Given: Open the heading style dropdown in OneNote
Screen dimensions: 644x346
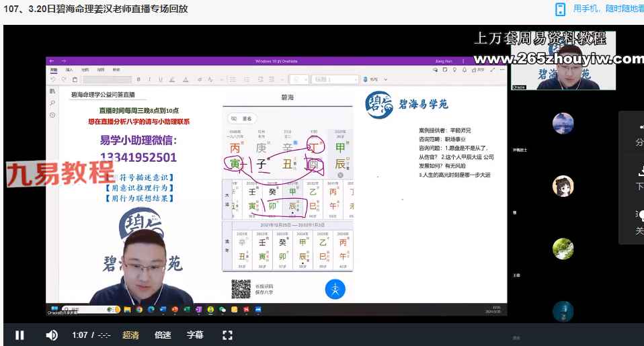Looking at the screenshot, I should tap(335, 79).
